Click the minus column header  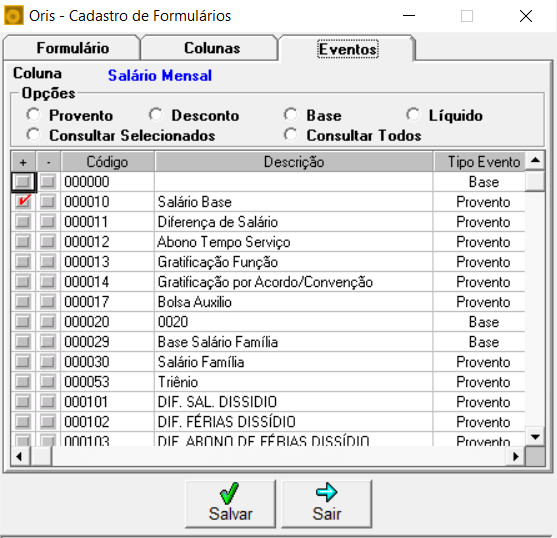point(48,162)
